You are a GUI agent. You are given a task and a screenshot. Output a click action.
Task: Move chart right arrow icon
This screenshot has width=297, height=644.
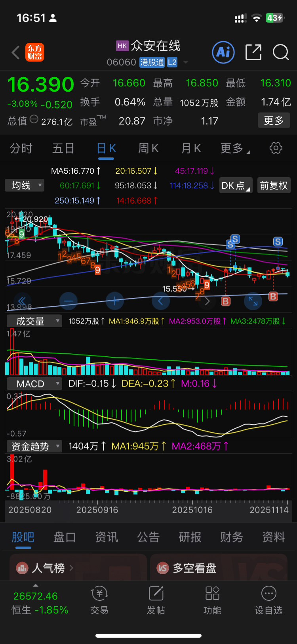207,301
